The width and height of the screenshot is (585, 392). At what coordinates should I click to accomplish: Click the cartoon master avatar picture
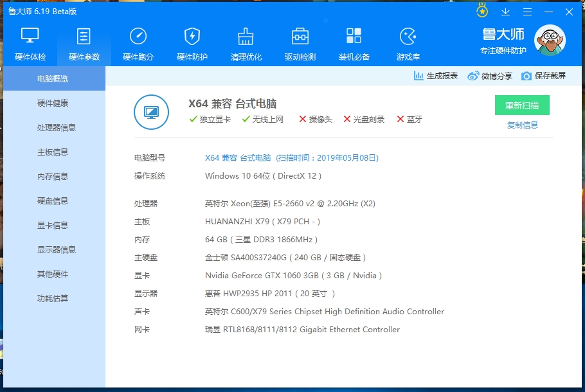coord(550,40)
